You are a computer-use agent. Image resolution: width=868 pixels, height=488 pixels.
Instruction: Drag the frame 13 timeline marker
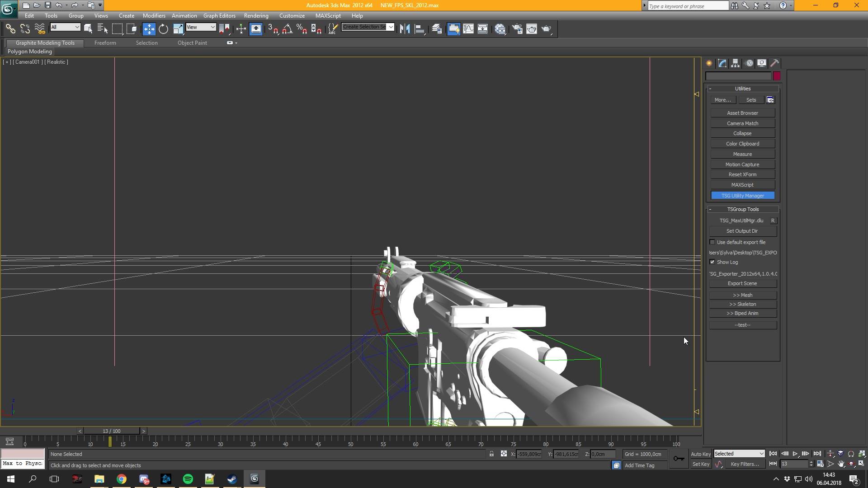pyautogui.click(x=110, y=442)
